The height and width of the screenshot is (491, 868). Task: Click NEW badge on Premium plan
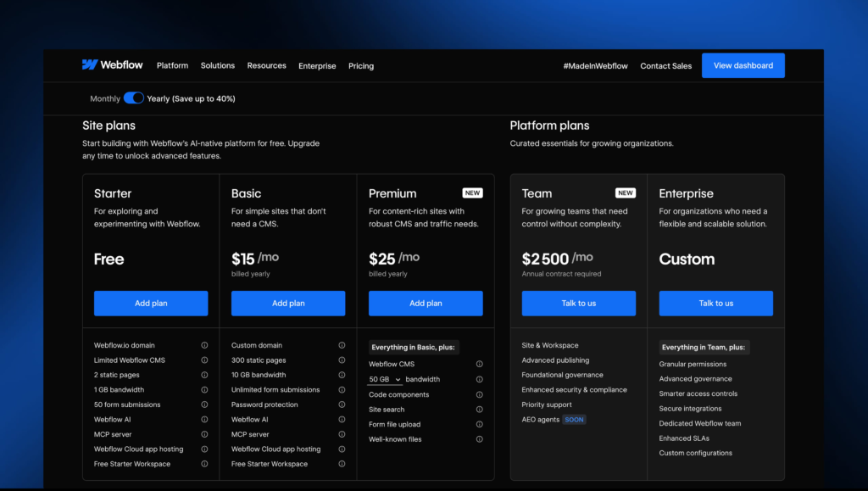(473, 193)
